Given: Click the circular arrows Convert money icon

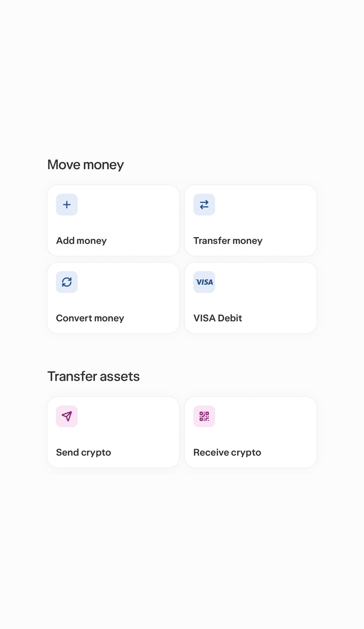Looking at the screenshot, I should pos(67,282).
